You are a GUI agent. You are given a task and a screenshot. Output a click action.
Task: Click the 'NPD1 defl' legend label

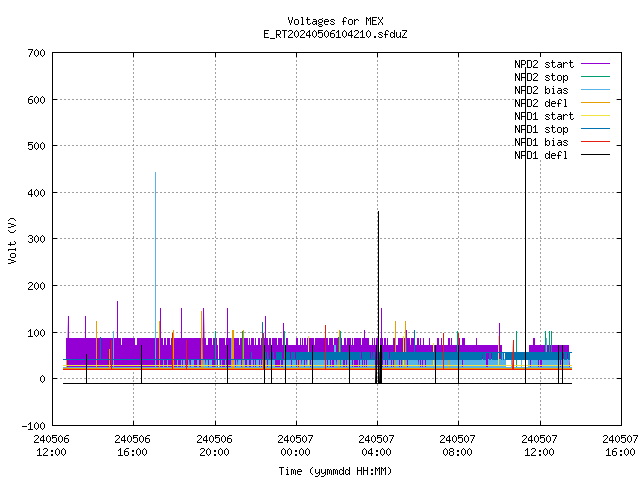[541, 156]
